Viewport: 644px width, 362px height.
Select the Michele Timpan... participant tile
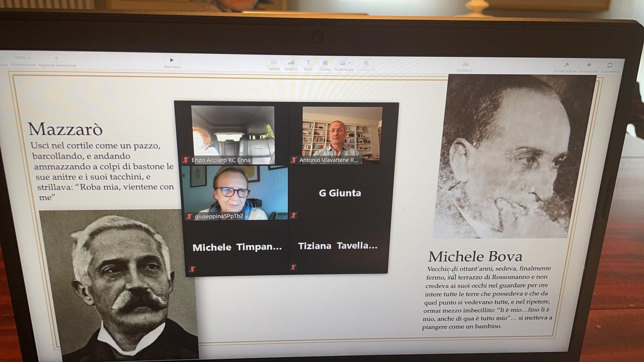[237, 247]
